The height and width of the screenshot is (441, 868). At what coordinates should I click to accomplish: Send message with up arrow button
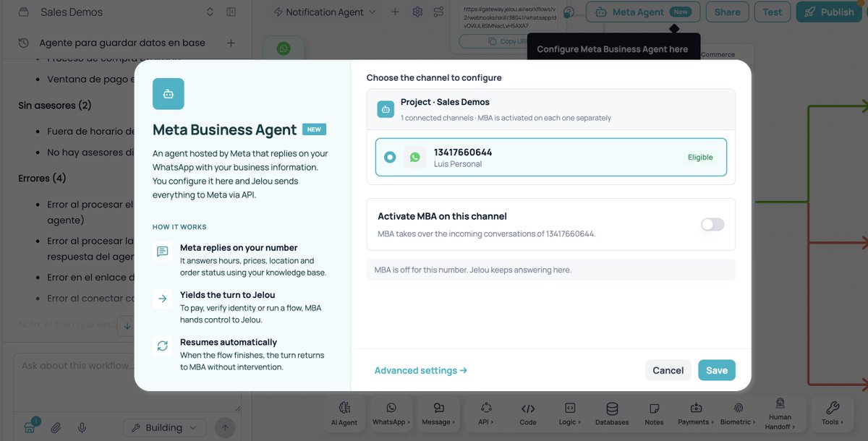[x=225, y=427]
